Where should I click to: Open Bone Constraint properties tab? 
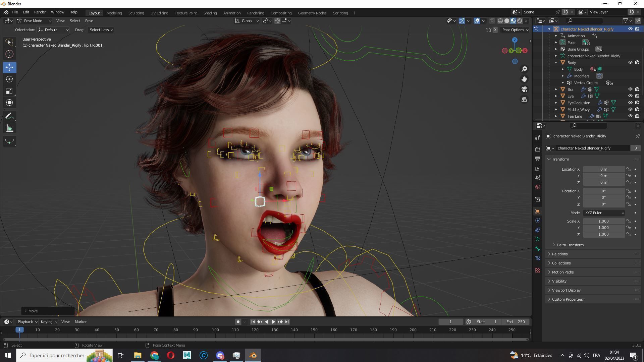pyautogui.click(x=538, y=258)
